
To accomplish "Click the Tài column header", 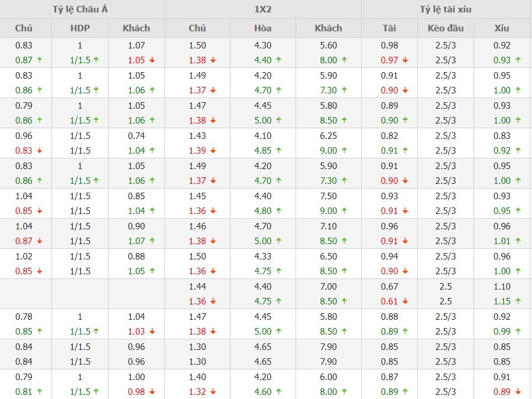I will (390, 28).
